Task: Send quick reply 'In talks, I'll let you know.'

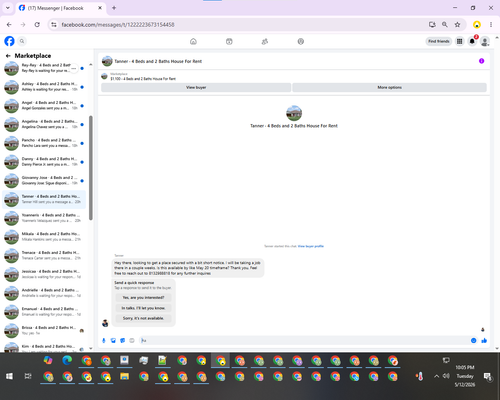Action: pyautogui.click(x=143, y=308)
